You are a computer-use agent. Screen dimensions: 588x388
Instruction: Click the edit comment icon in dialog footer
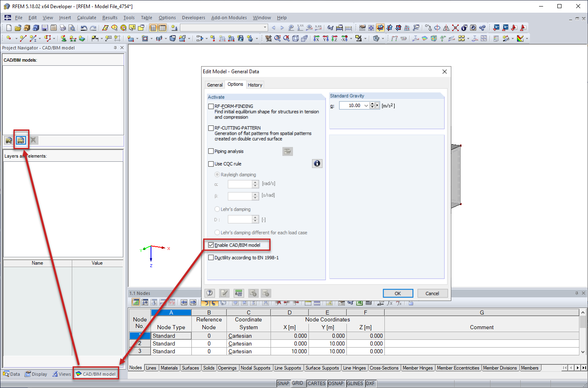224,293
